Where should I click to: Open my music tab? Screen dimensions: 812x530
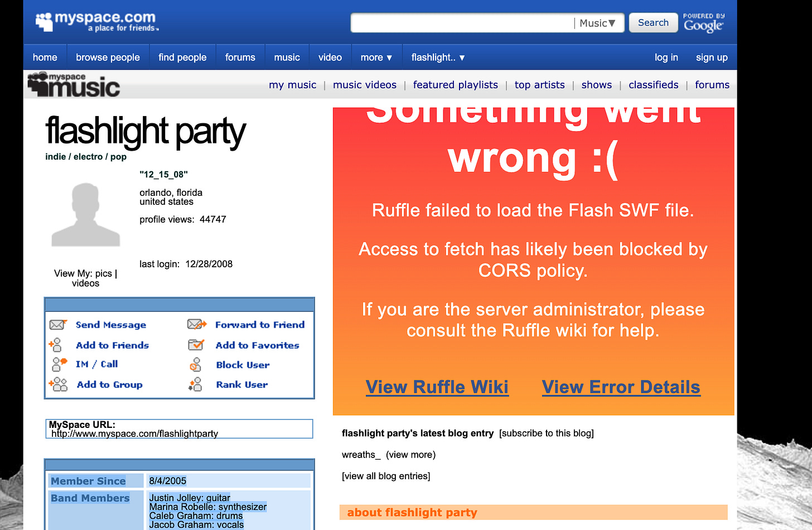tap(293, 85)
